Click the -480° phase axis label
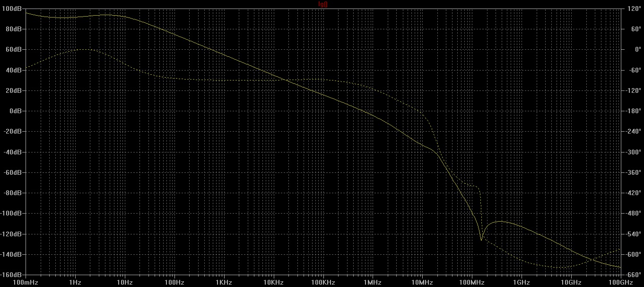Viewport: 644px width, 287px height. tap(633, 214)
